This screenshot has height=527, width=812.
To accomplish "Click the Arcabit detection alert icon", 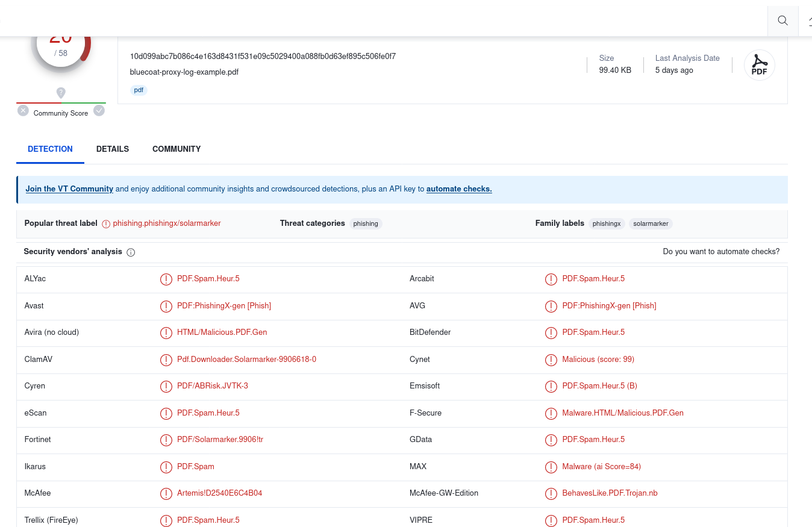I will [x=551, y=279].
